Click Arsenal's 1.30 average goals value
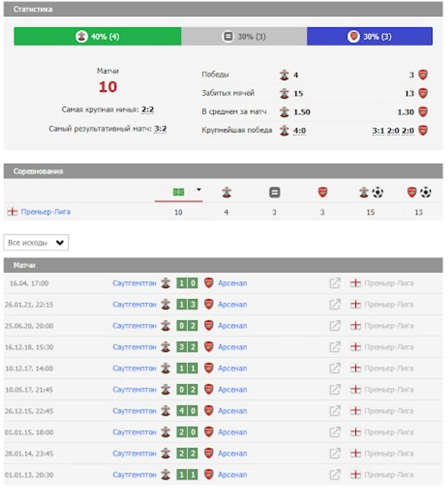Image resolution: width=448 pixels, height=493 pixels. [406, 112]
